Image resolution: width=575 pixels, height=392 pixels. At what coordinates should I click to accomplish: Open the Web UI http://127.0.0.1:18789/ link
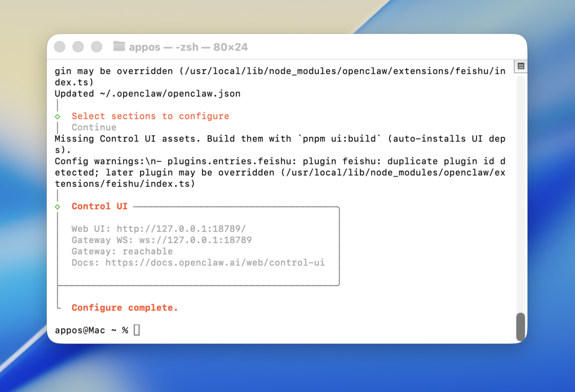click(x=181, y=229)
